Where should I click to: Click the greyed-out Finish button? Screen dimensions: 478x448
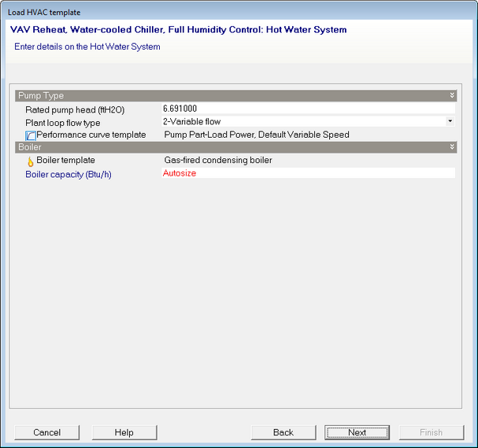(x=431, y=432)
